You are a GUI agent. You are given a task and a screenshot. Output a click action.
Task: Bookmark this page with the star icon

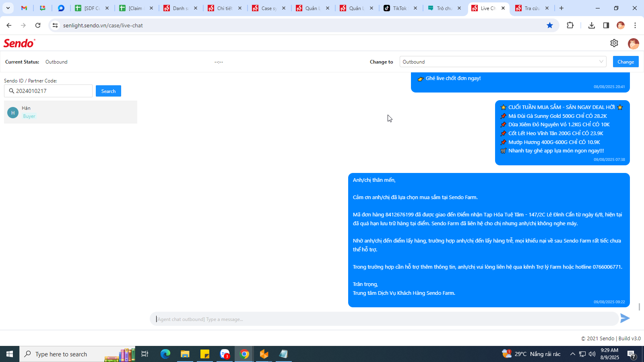[x=550, y=25]
